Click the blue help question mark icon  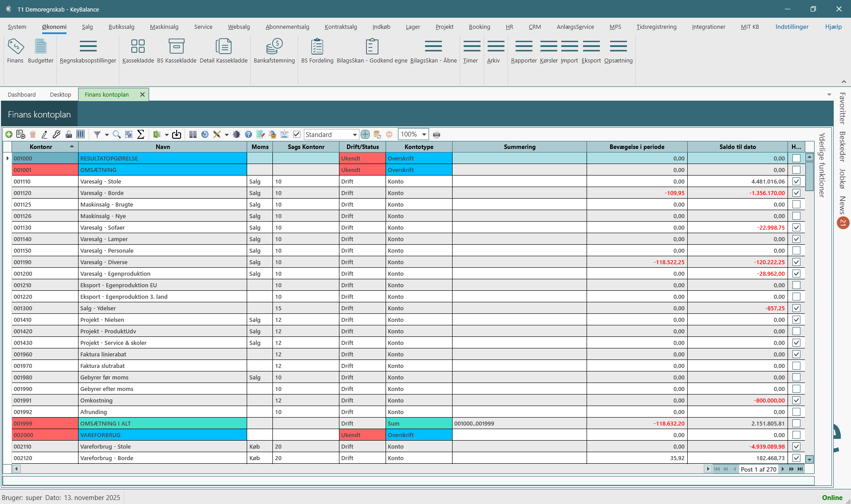click(248, 134)
